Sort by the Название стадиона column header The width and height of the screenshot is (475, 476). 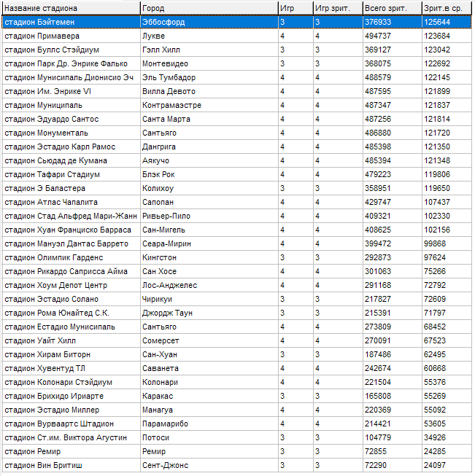[x=71, y=7]
